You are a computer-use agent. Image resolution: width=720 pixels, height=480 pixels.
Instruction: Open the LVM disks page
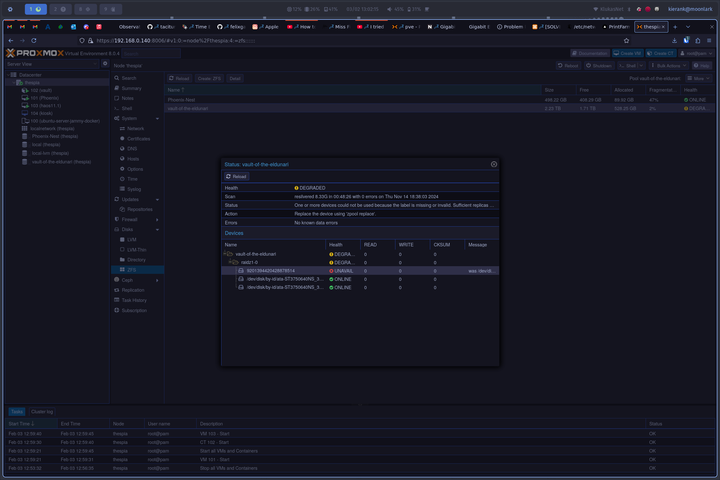131,239
